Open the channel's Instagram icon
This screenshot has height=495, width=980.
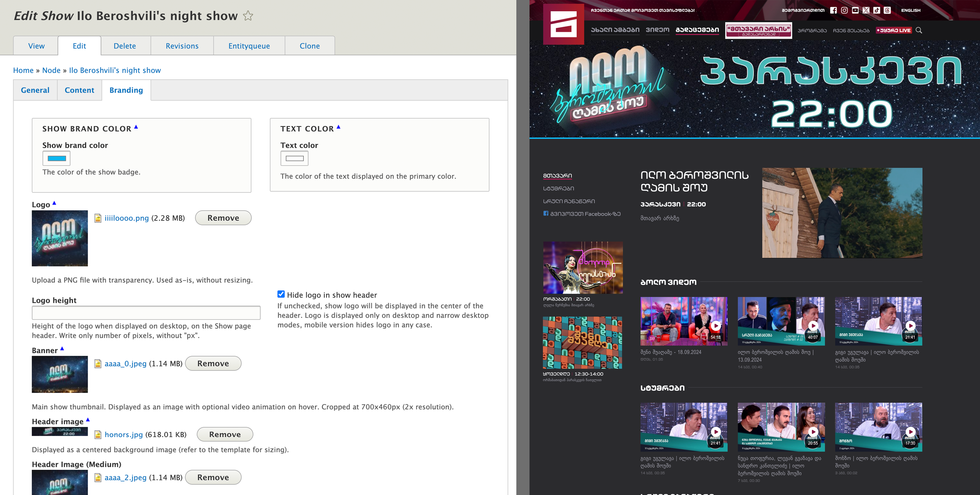pos(844,10)
